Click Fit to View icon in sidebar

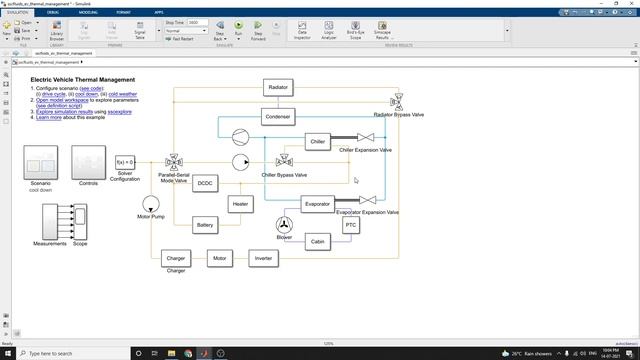(6, 84)
